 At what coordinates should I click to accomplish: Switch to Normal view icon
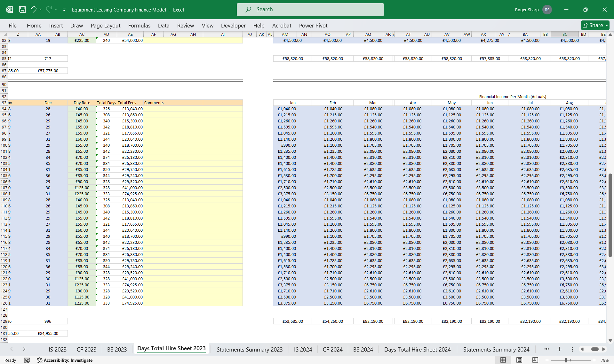[503, 360]
